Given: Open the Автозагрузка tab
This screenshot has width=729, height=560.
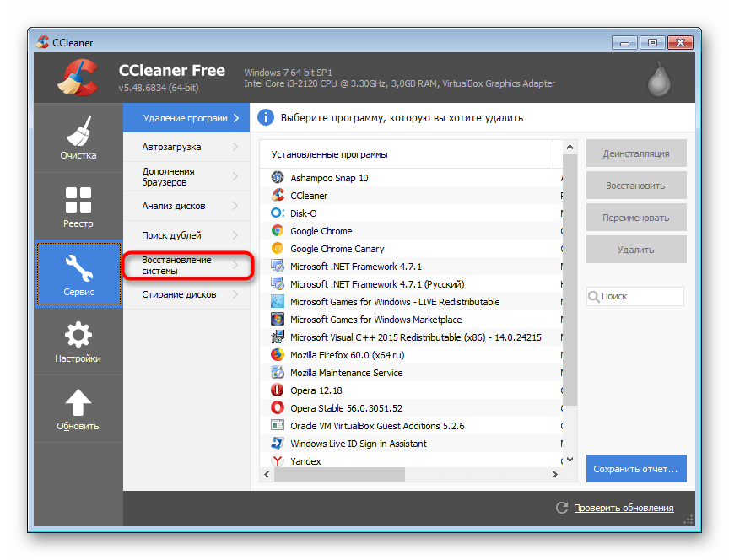Looking at the screenshot, I should [x=186, y=147].
